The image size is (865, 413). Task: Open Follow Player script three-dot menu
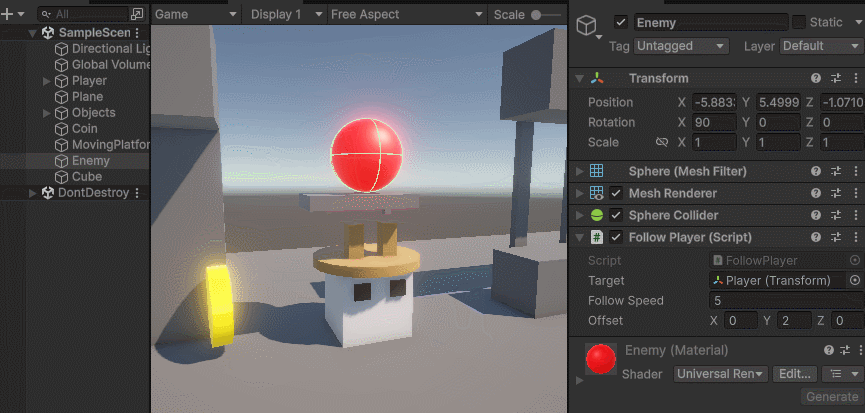coord(855,238)
